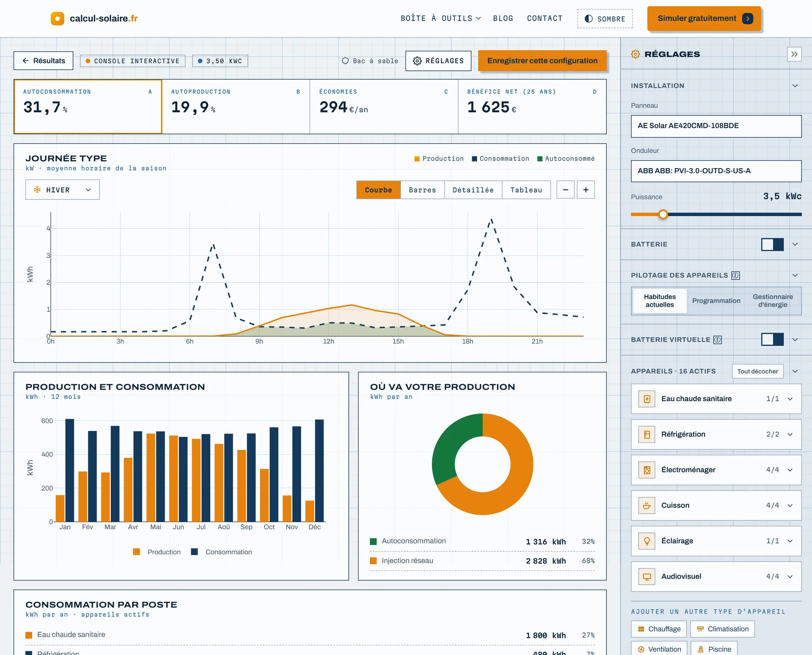Click the Panneau field AE Solar AE420CMD-108BDE
The image size is (812, 655).
click(x=716, y=126)
